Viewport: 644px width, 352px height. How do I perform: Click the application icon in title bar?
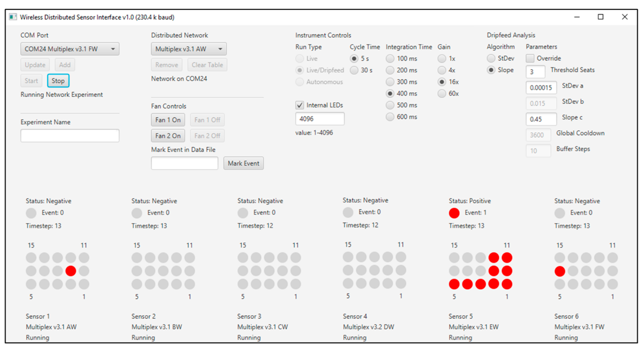point(13,17)
